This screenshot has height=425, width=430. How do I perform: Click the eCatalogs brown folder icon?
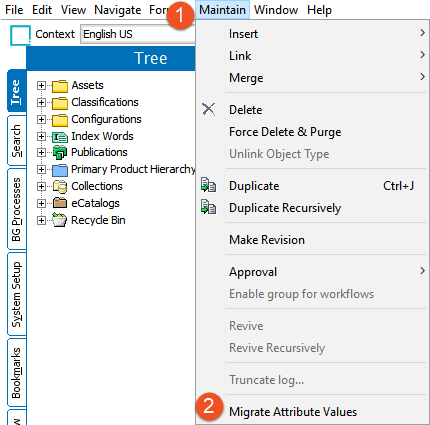[x=60, y=203]
